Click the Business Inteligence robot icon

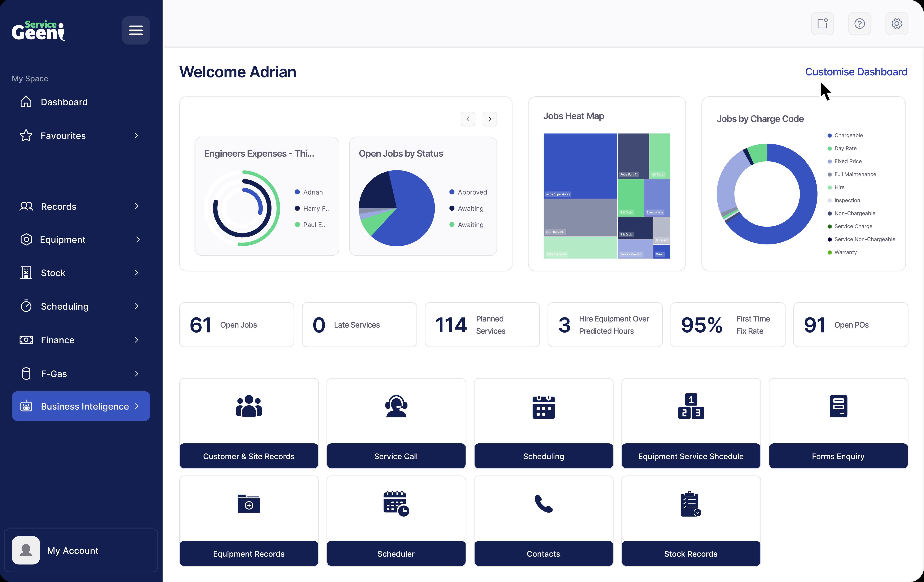[26, 406]
